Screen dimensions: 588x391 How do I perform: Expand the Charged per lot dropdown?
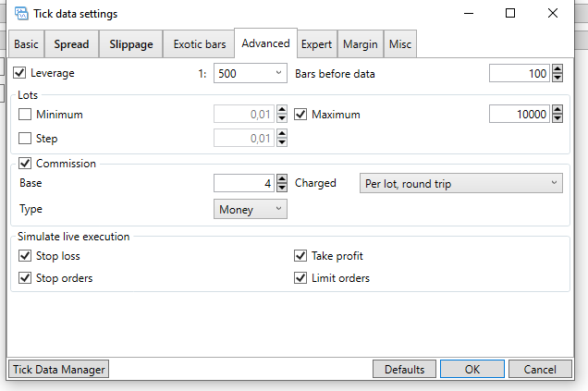(459, 184)
